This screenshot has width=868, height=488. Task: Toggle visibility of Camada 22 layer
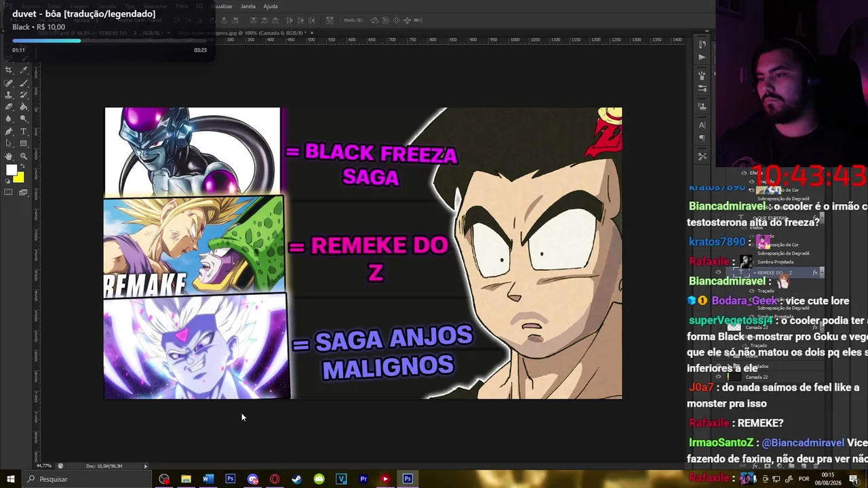click(x=719, y=377)
